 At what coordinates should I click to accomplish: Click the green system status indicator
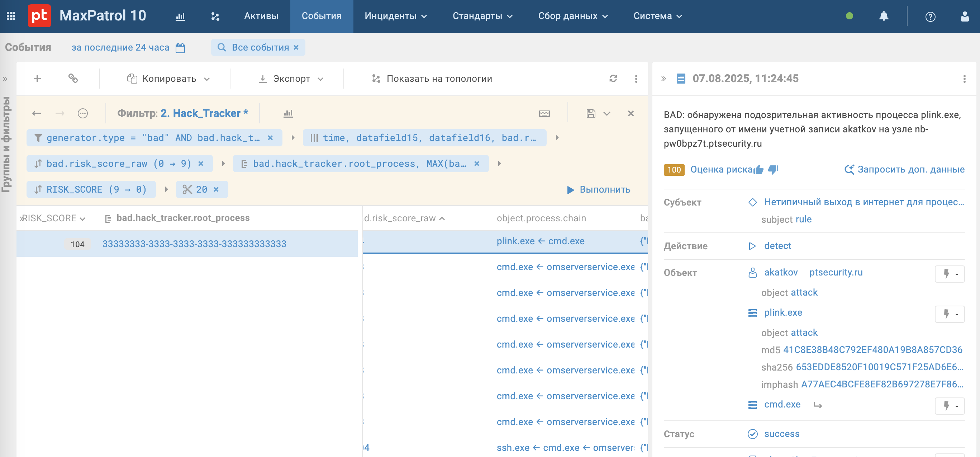849,16
